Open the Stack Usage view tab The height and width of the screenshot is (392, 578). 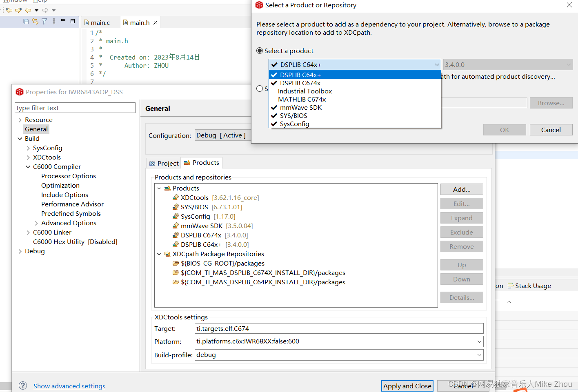click(x=529, y=286)
